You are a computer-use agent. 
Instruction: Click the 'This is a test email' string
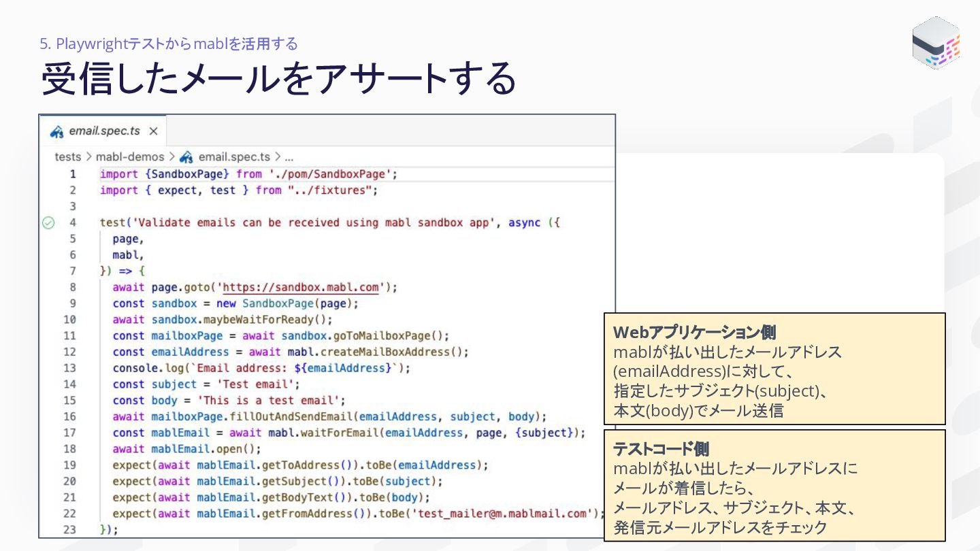pyautogui.click(x=268, y=401)
